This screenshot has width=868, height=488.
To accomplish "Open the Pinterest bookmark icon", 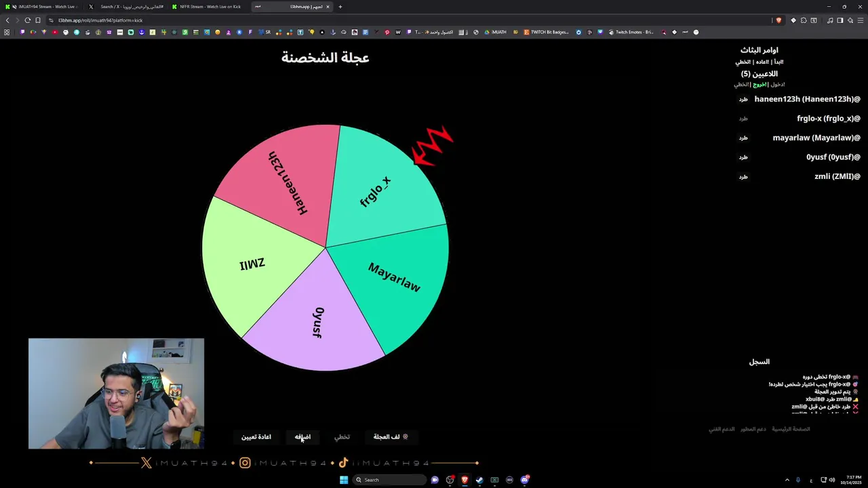I will 387,32.
